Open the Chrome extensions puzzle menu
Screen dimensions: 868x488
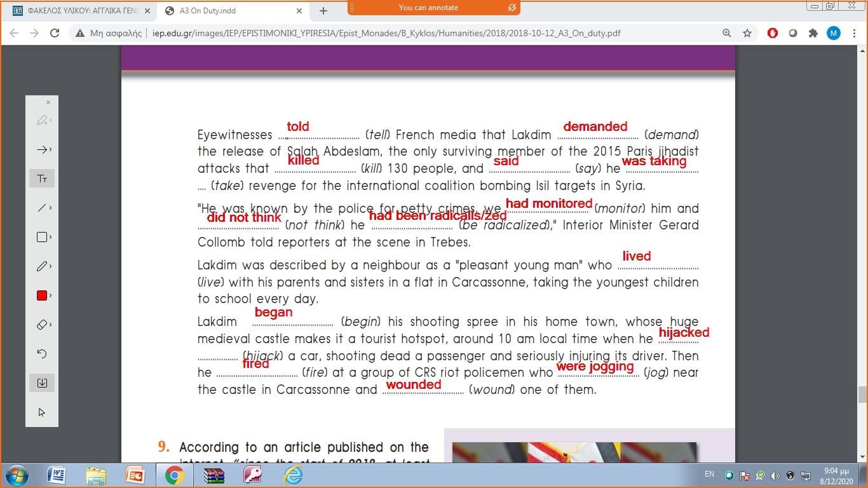pos(813,34)
